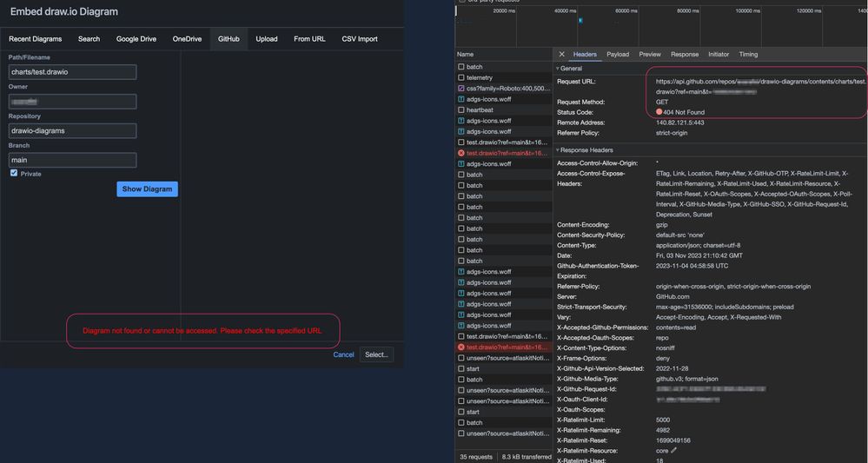The height and width of the screenshot is (463, 868).
Task: Click the Repository input field
Action: click(x=72, y=131)
